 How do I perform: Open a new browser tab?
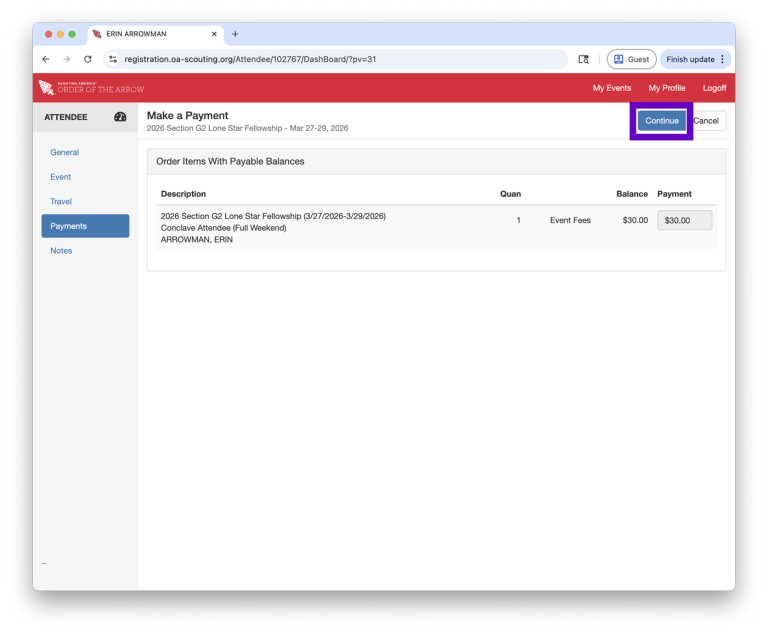235,34
